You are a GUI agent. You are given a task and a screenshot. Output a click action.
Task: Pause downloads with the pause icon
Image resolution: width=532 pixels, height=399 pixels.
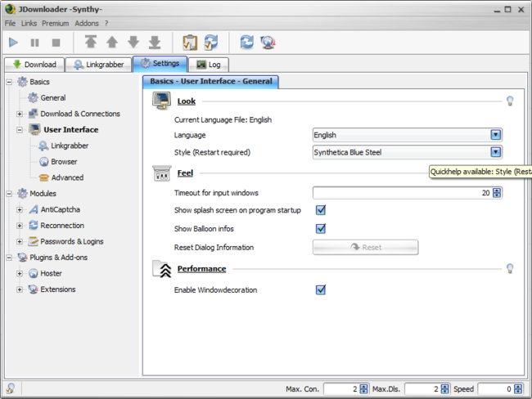(x=34, y=43)
